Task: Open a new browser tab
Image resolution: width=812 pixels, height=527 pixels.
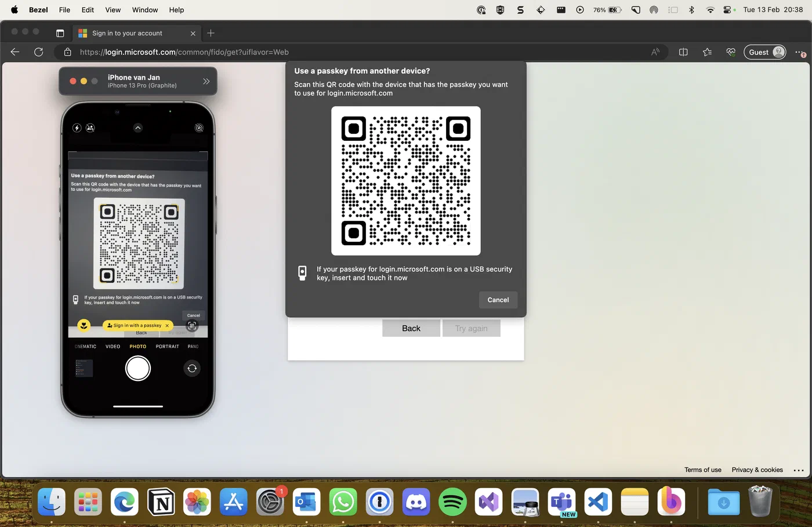Action: tap(211, 33)
